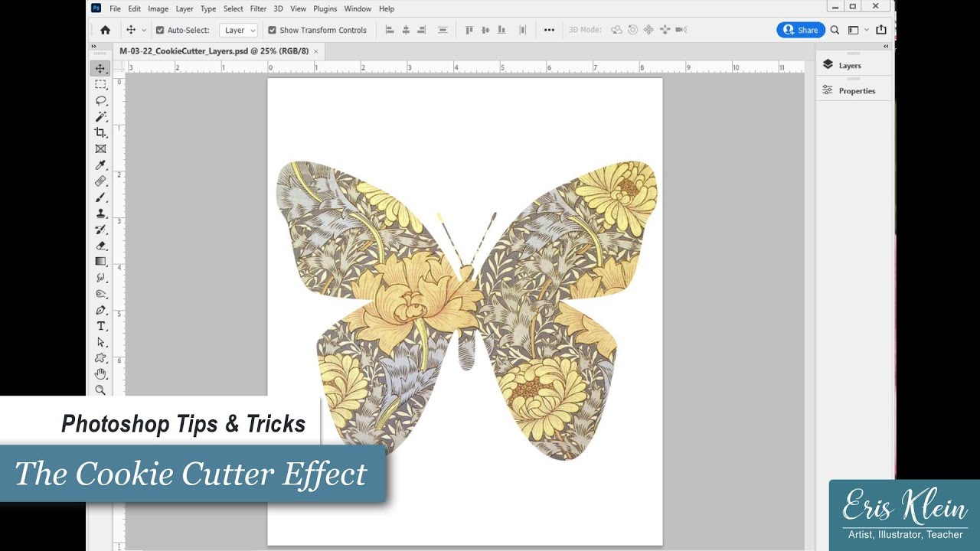The width and height of the screenshot is (980, 551).
Task: Open the Window menu
Action: coord(358,8)
